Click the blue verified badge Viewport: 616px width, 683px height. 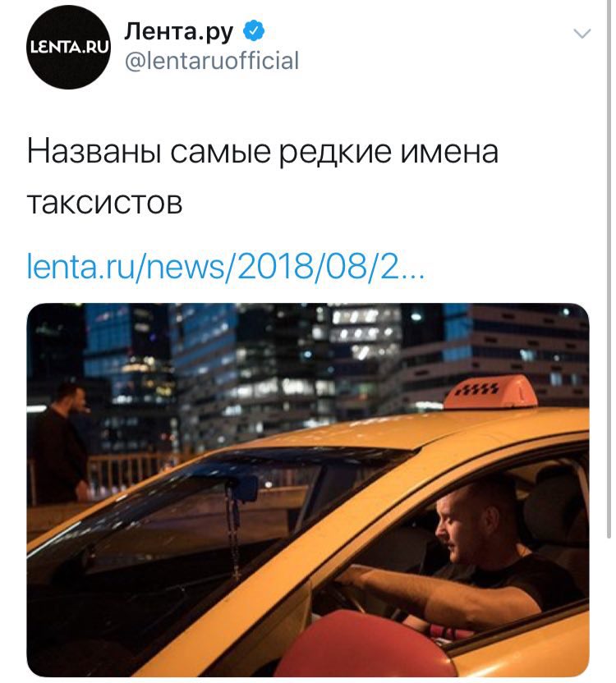tap(253, 31)
